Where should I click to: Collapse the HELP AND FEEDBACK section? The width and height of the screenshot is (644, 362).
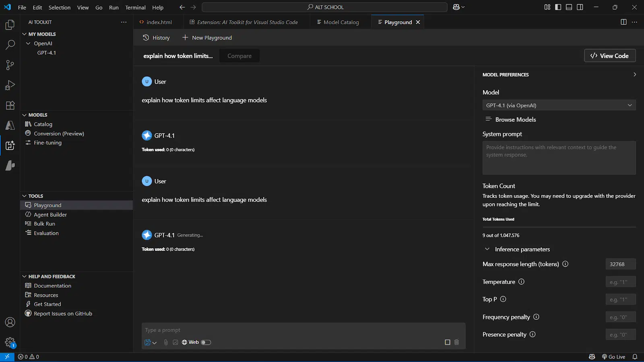24,277
